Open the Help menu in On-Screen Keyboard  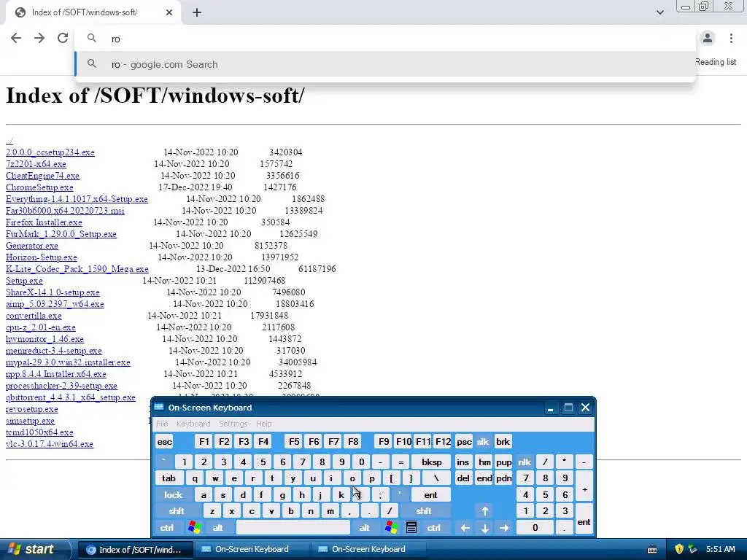pyautogui.click(x=263, y=424)
